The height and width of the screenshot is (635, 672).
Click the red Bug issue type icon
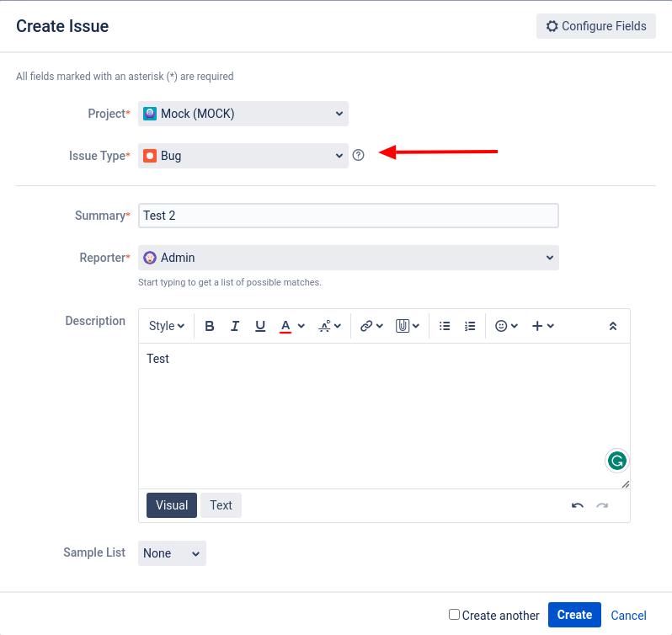coord(150,156)
